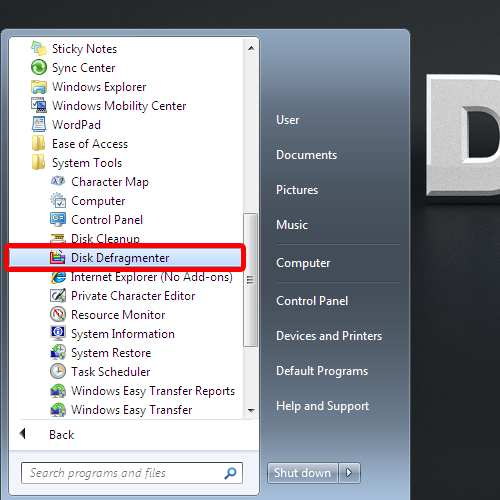Click the Windows Mobility Center icon
The image size is (500, 500).
[x=39, y=106]
